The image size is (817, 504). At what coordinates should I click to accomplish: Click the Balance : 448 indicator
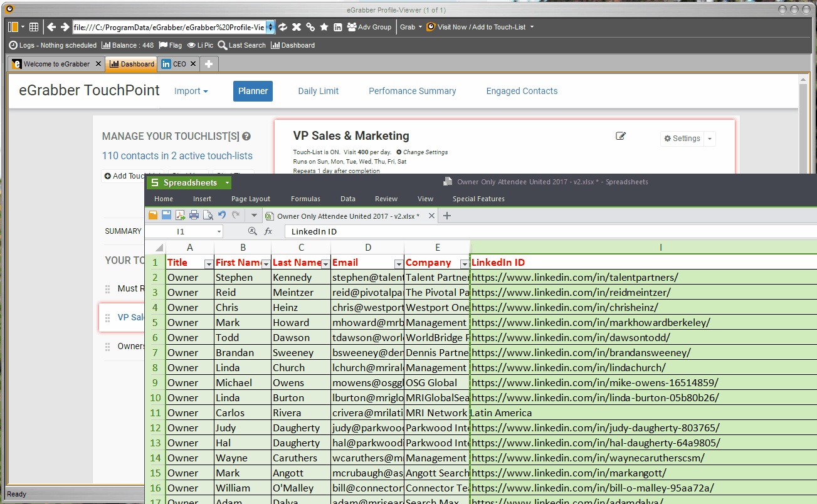127,45
